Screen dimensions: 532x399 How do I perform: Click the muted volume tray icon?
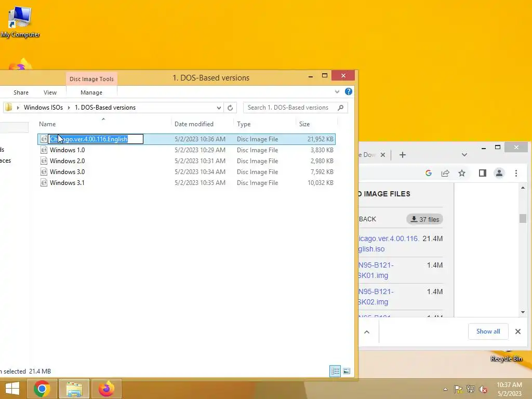point(483,389)
